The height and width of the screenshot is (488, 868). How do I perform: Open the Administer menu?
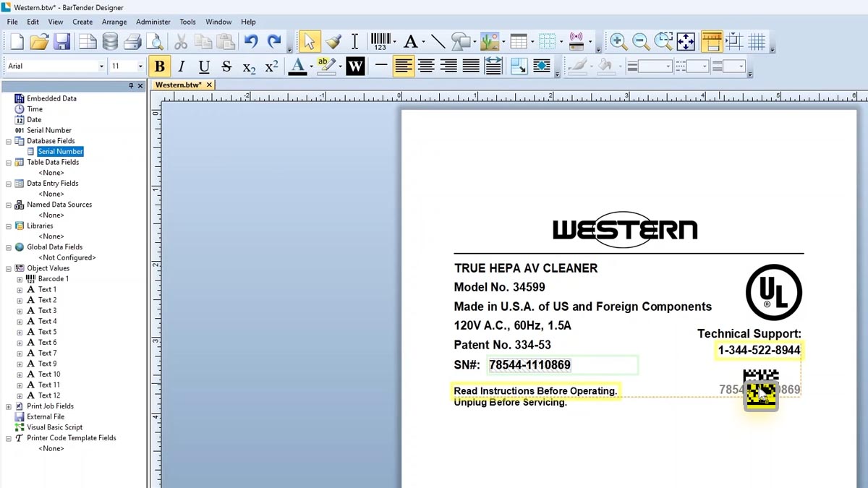point(153,22)
